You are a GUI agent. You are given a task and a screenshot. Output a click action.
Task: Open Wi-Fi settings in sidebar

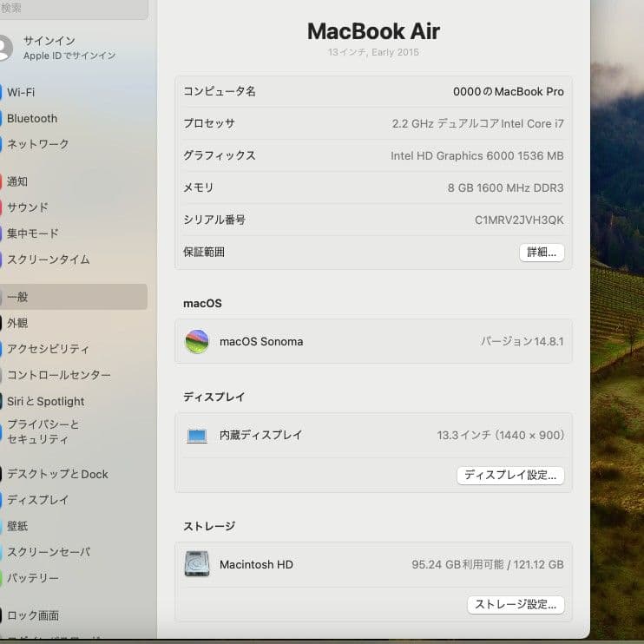pos(21,92)
